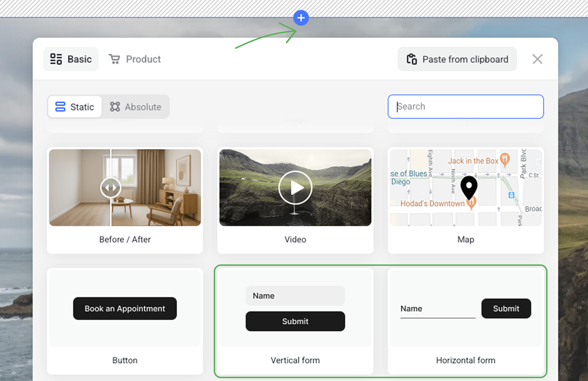
Task: Switch to the Basic tab
Action: [x=71, y=59]
